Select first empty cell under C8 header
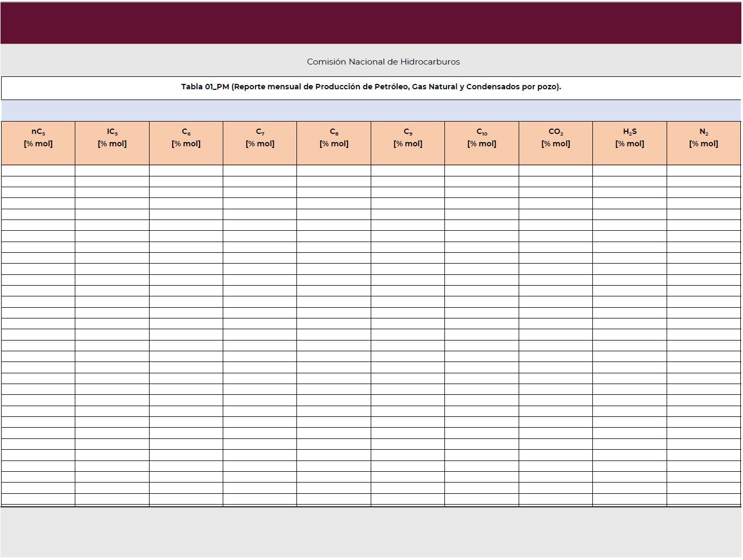 click(x=334, y=171)
